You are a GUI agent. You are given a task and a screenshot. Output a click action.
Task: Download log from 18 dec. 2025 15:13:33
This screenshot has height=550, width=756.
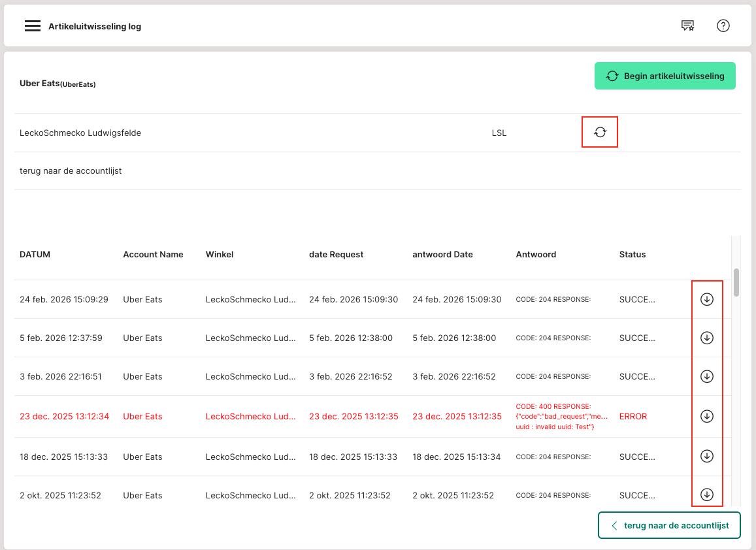(706, 456)
